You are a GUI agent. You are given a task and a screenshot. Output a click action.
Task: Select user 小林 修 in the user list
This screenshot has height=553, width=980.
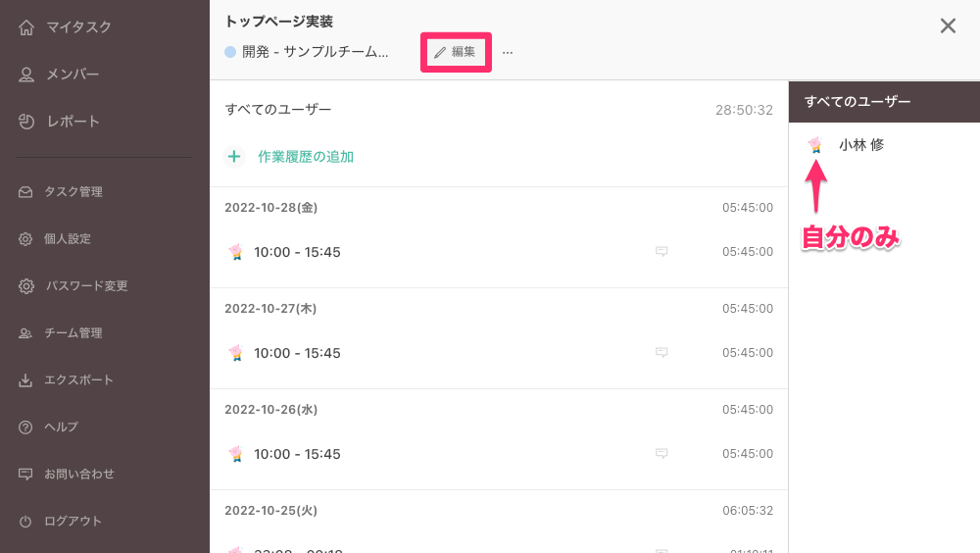point(860,145)
